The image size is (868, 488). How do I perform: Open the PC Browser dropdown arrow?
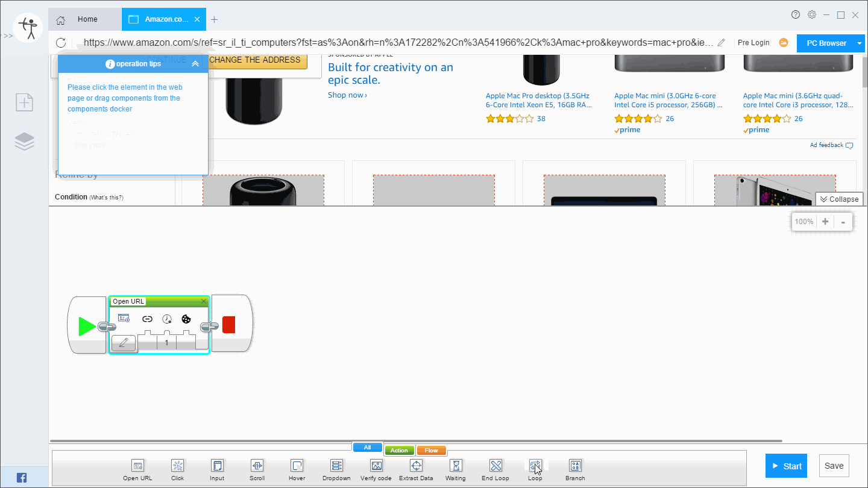pos(860,43)
